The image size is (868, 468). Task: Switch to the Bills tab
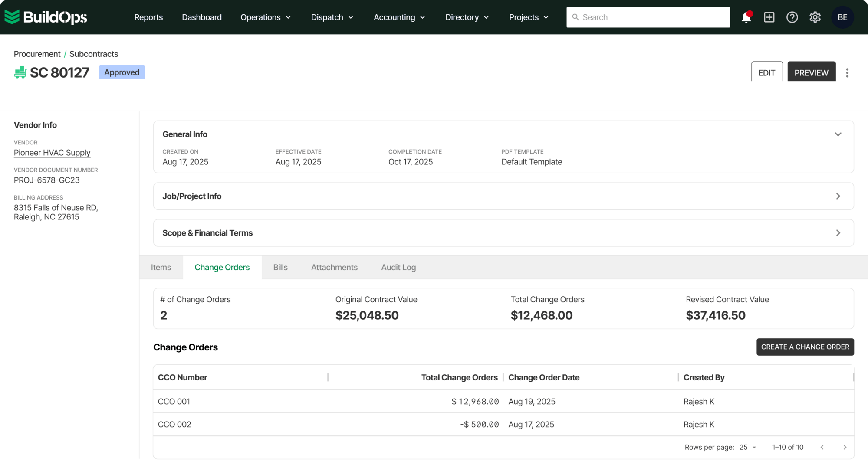(280, 268)
